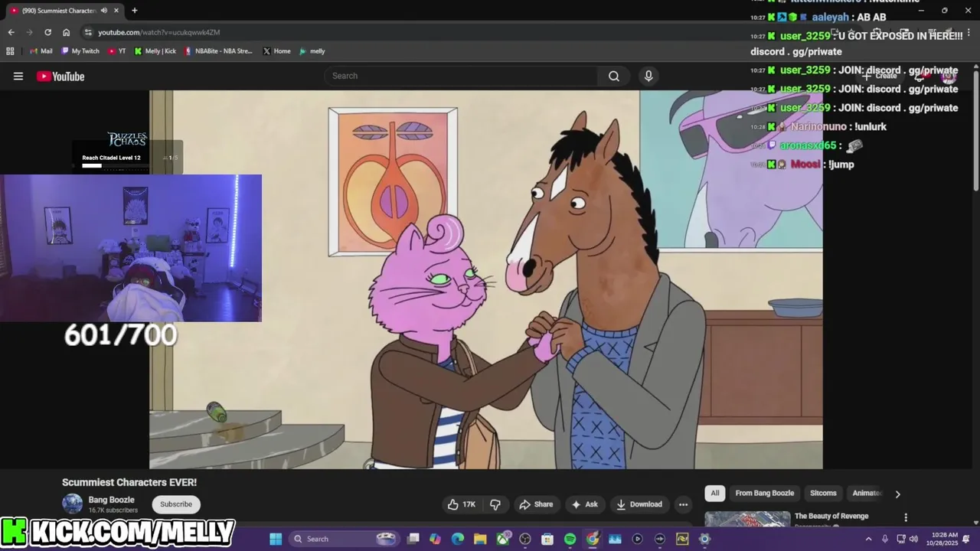Open more actions three-dot menu
Image resolution: width=980 pixels, height=551 pixels.
pos(683,504)
